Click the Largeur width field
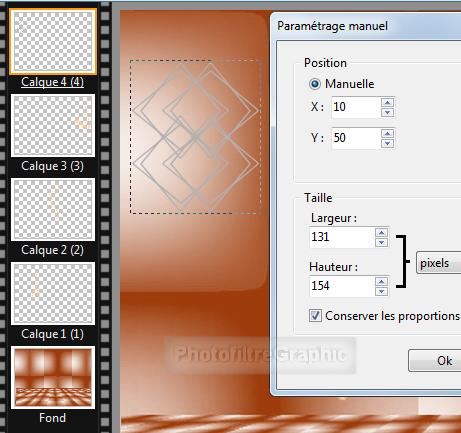 click(342, 237)
